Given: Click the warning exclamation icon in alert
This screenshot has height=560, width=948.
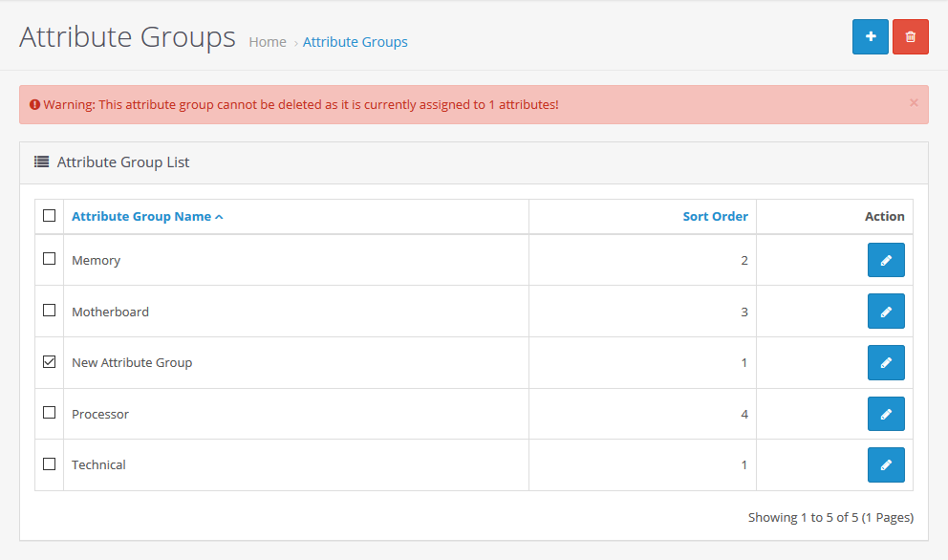Looking at the screenshot, I should pos(35,104).
